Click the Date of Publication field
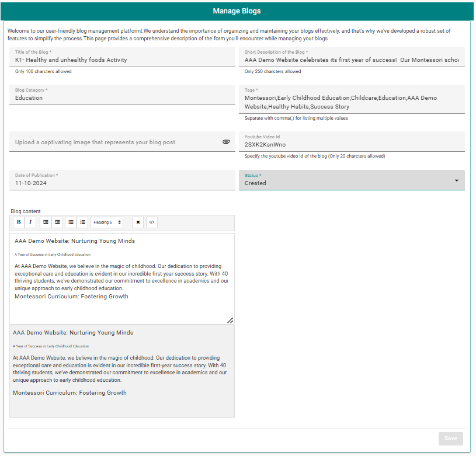476x456 pixels. tap(122, 180)
